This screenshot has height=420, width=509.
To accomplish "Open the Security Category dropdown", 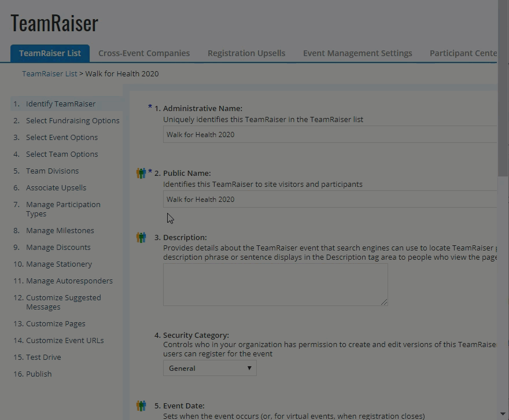I will coord(210,368).
